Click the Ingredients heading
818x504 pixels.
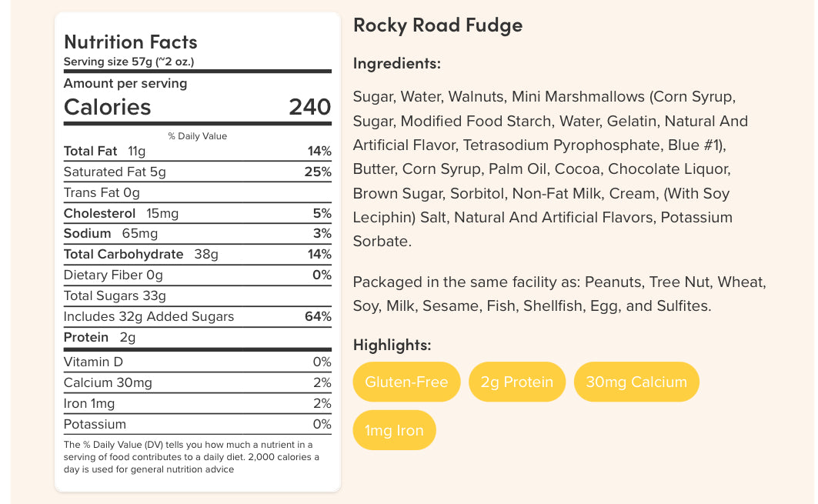tap(396, 63)
